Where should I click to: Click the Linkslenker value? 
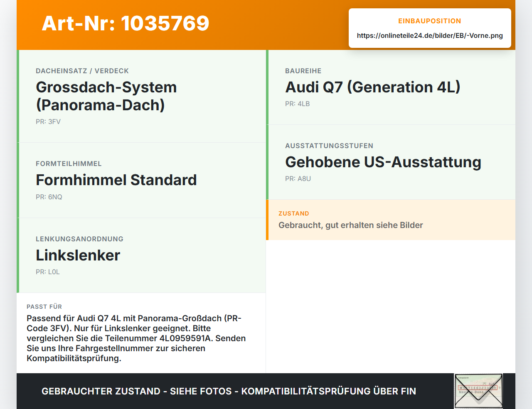[x=78, y=255]
